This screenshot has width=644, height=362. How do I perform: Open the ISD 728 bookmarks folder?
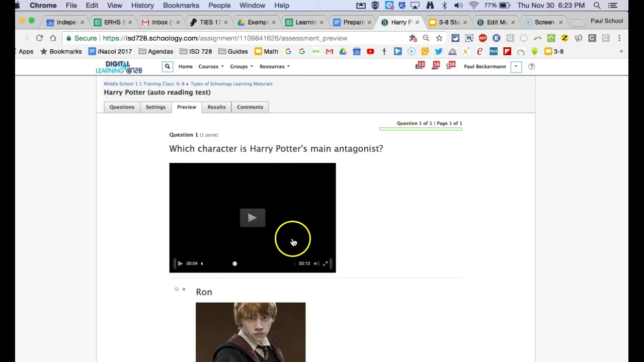(x=196, y=51)
